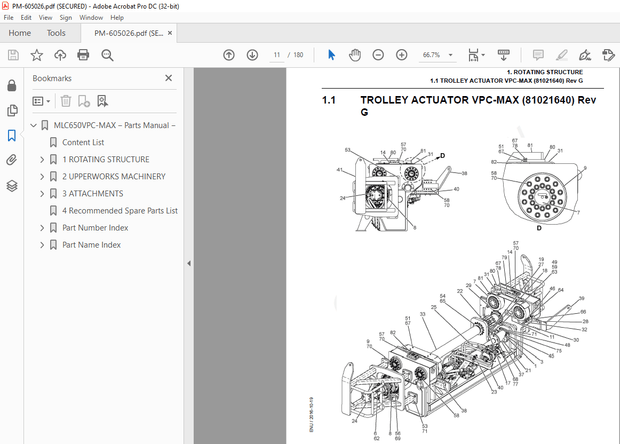The image size is (620, 444).
Task: Open the Layers panel icon
Action: 12,185
